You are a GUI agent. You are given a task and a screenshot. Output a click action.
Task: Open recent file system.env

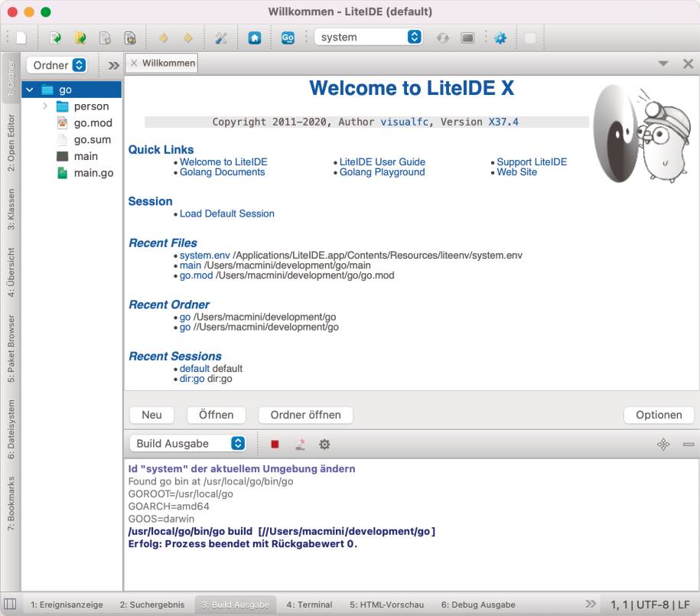pyautogui.click(x=204, y=255)
